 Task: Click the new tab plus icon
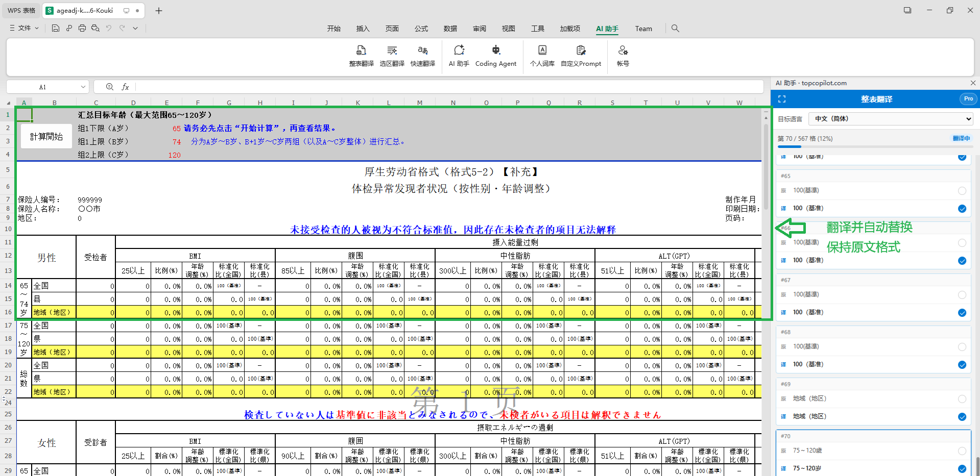(x=159, y=11)
